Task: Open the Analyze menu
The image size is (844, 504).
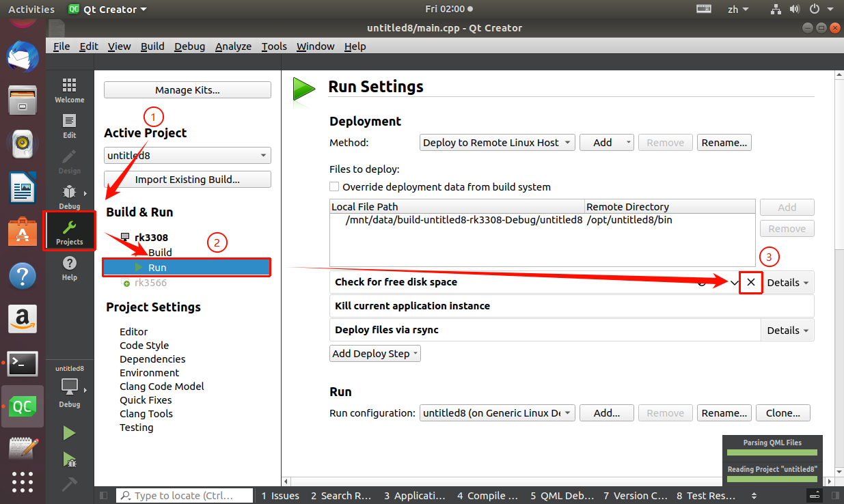Action: click(233, 46)
